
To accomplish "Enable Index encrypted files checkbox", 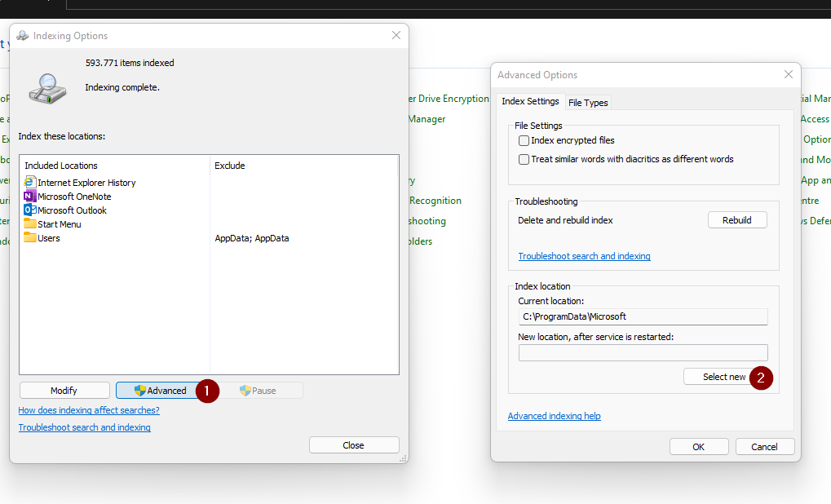I will point(524,141).
